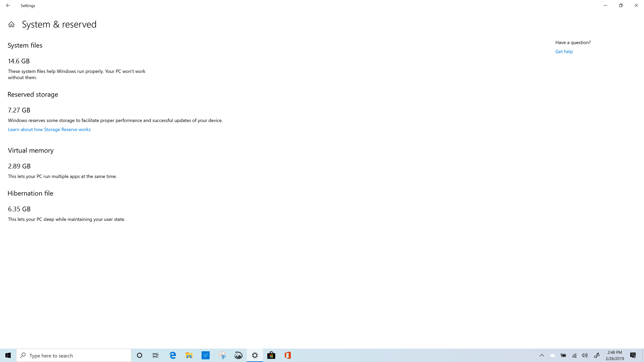Open the OneDrive cloud tray icon
644x362 pixels.
point(552,355)
